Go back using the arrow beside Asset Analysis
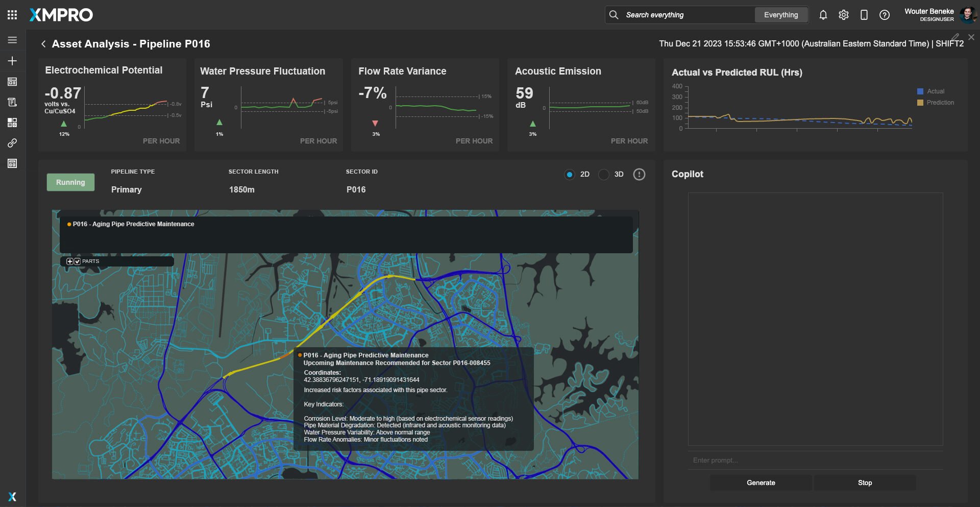 (43, 44)
